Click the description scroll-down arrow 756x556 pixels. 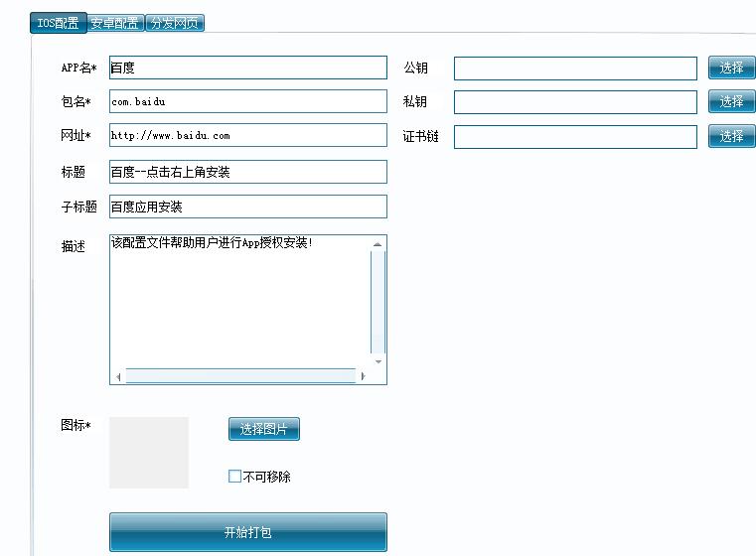378,361
